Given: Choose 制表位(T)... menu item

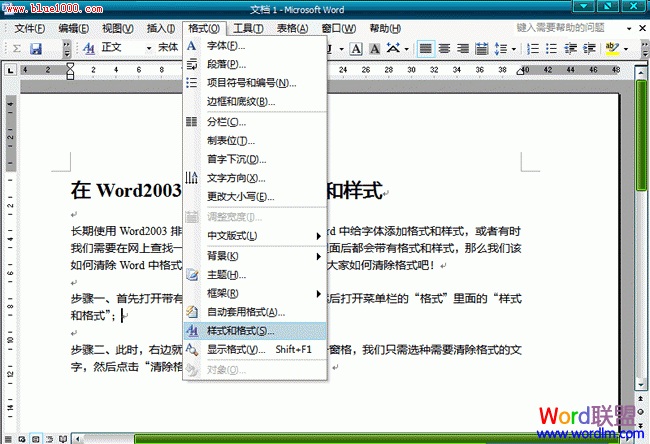Looking at the screenshot, I should pyautogui.click(x=255, y=141).
